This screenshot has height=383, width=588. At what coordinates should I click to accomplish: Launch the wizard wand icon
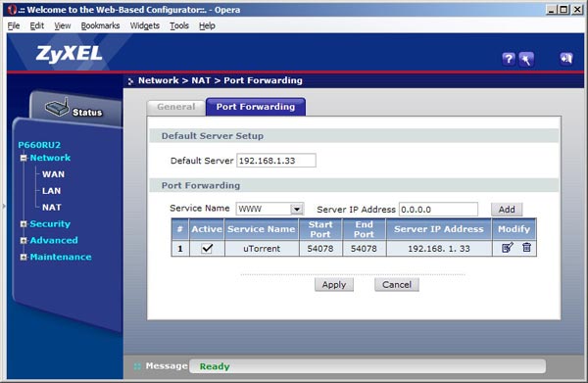526,59
